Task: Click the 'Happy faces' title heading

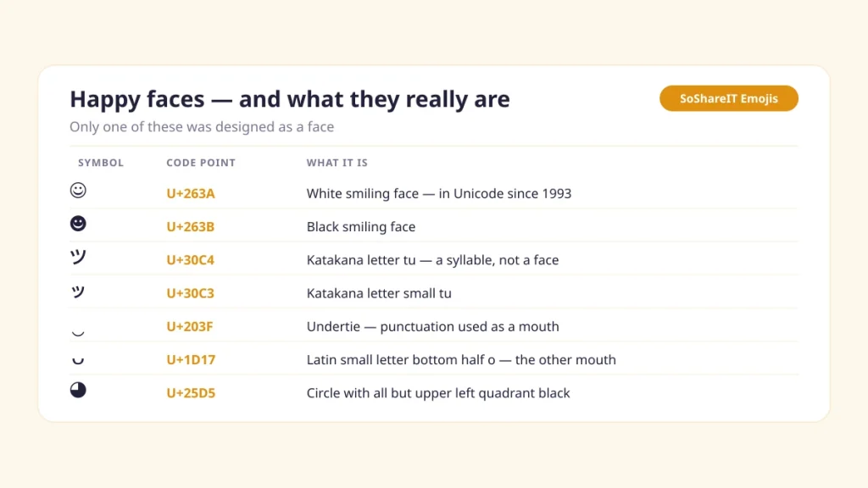Action: click(290, 99)
